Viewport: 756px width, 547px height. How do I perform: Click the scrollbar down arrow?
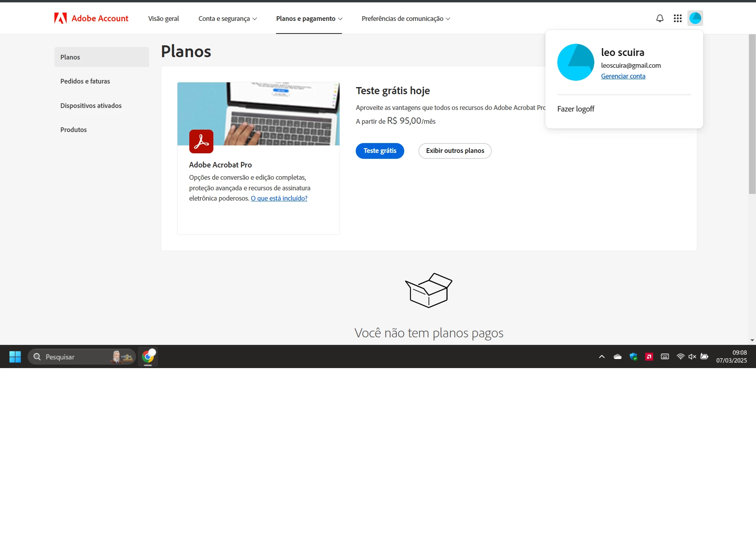coord(752,340)
